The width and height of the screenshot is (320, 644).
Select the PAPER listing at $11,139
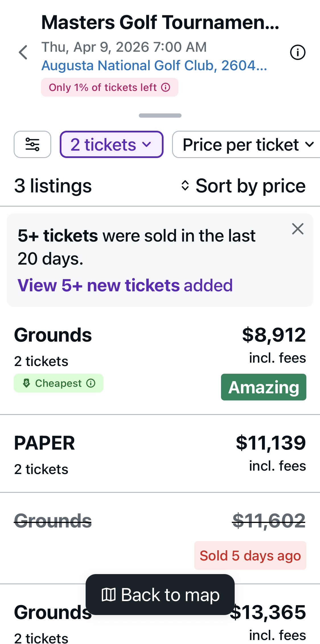point(159,454)
